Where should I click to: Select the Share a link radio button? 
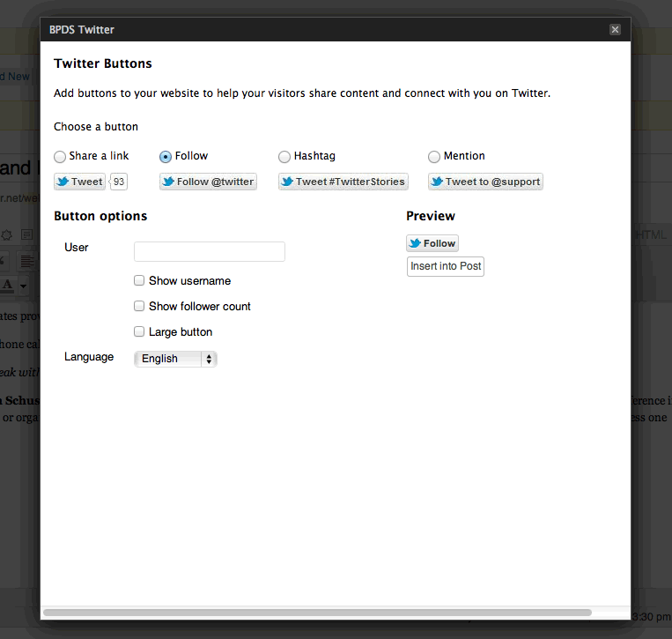point(60,157)
